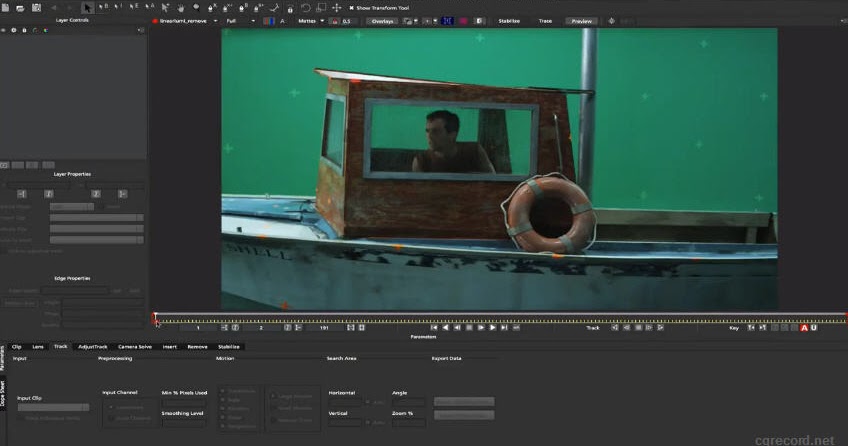This screenshot has width=848, height=446.
Task: Play the clip backwards
Action: (445, 328)
